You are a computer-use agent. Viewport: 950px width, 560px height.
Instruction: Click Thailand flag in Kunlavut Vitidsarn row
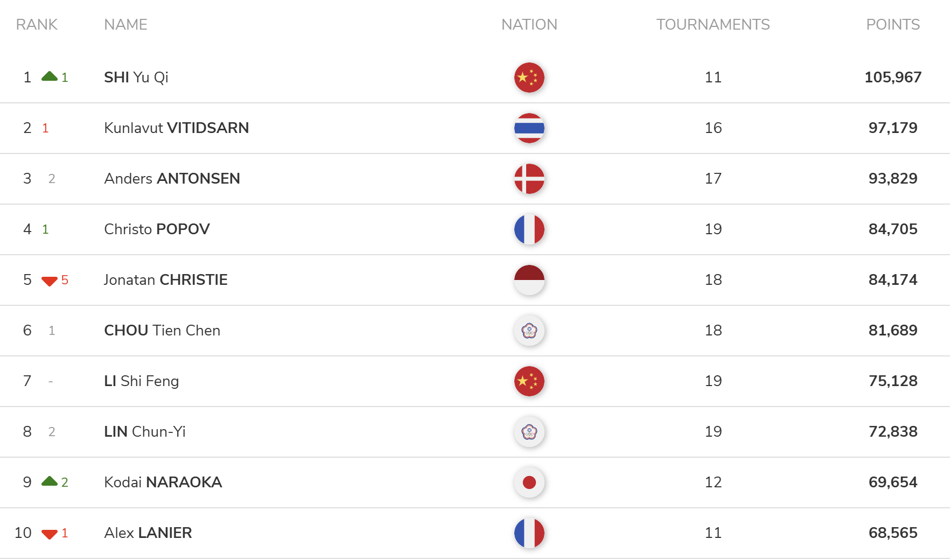529,128
